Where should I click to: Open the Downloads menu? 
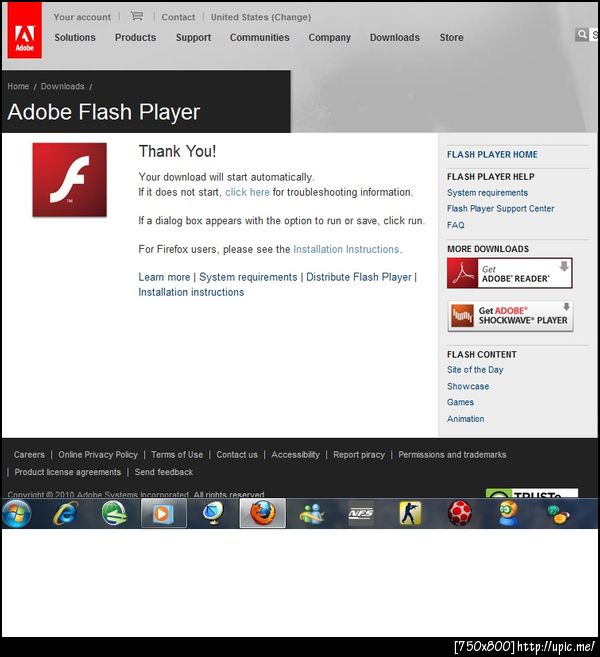[x=395, y=37]
